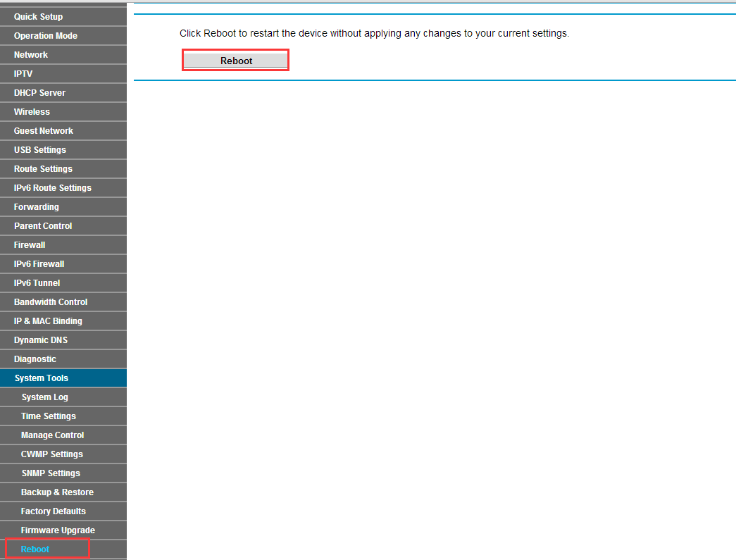Open Dynamic DNS settings
The image size is (736, 560).
pyautogui.click(x=63, y=340)
